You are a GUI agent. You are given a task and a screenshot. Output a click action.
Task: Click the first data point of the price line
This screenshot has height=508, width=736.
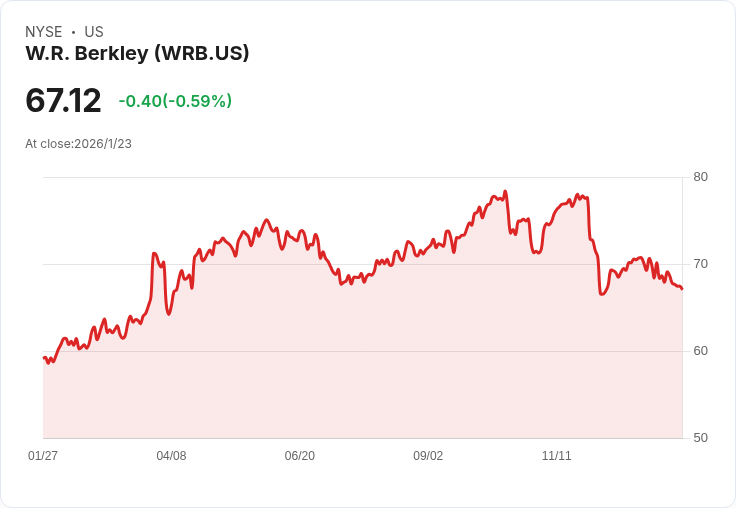(x=44, y=358)
